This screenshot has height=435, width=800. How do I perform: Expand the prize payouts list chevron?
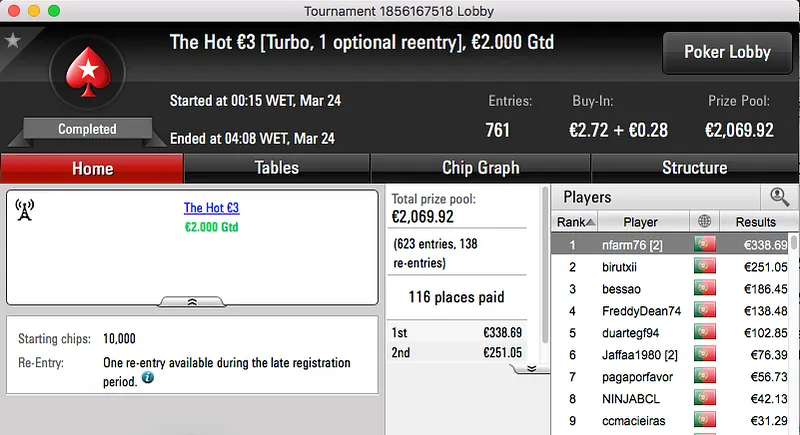click(532, 368)
